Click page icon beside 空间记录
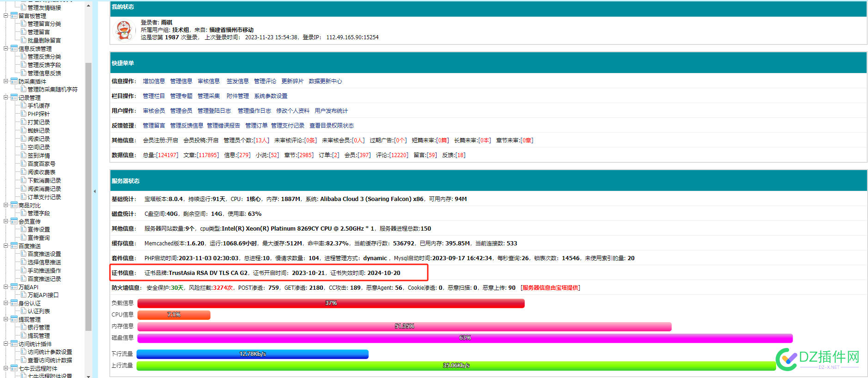Image resolution: width=868 pixels, height=378 pixels. (x=24, y=147)
